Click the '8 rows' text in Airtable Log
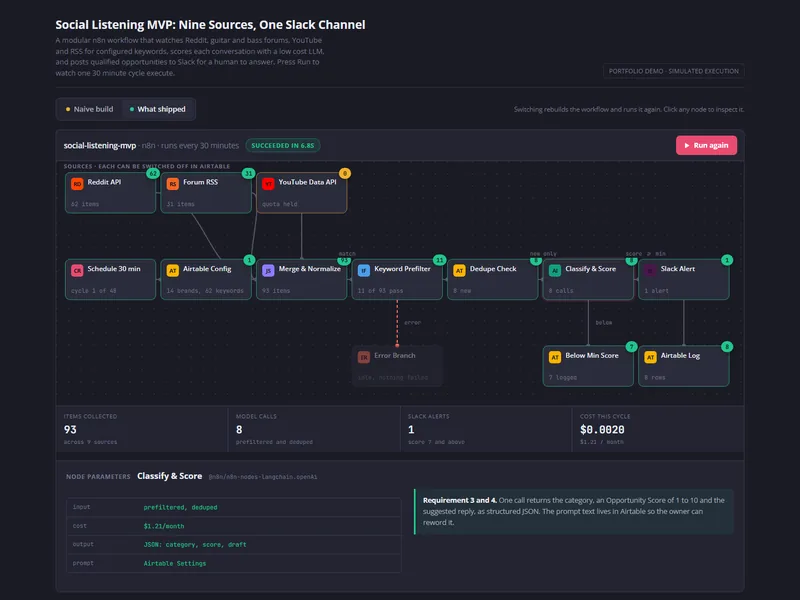800x600 pixels. (655, 378)
